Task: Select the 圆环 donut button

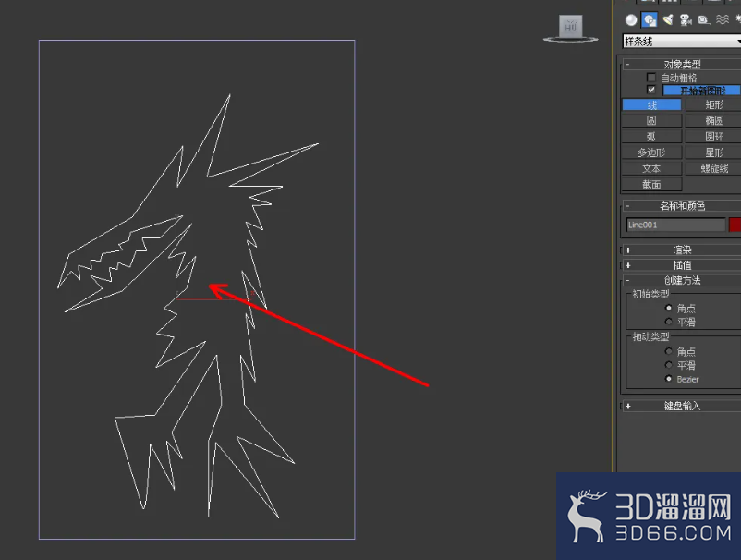Action: tap(713, 137)
